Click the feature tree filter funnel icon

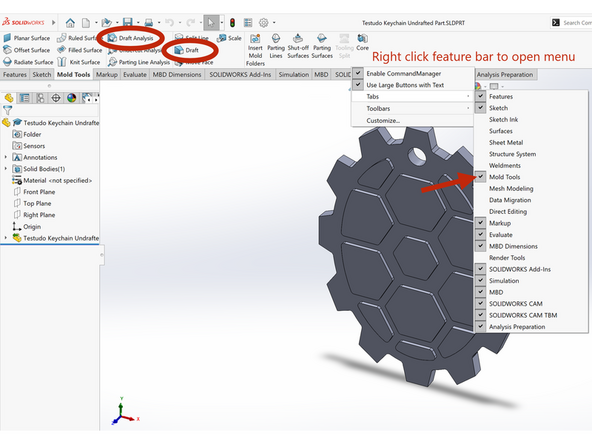tap(8, 110)
